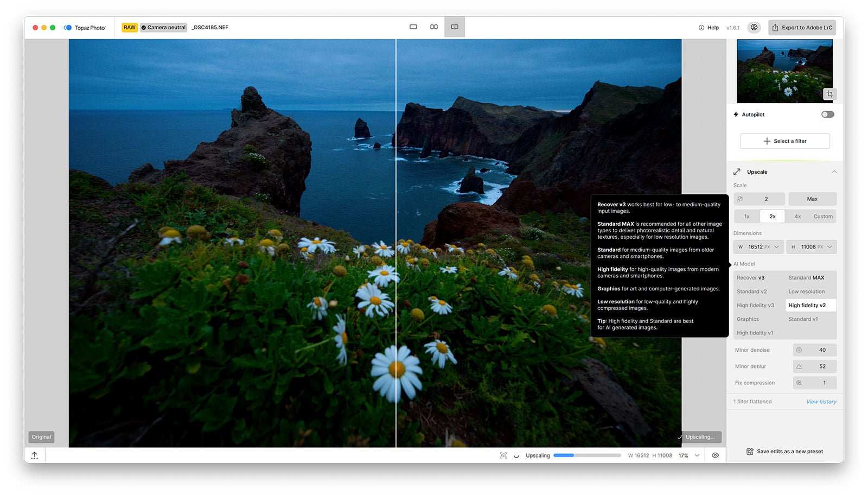868x495 pixels.
Task: Click the version v1.6.1 label
Action: pos(733,28)
